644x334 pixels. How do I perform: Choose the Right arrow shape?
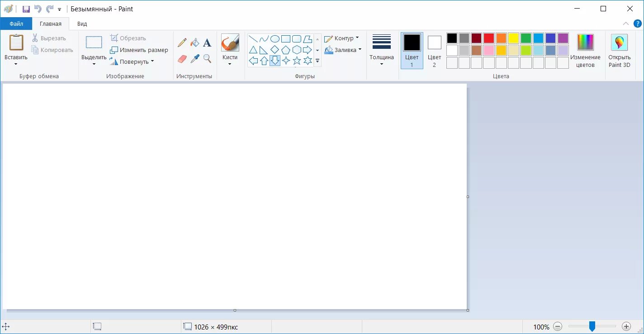[x=308, y=50]
